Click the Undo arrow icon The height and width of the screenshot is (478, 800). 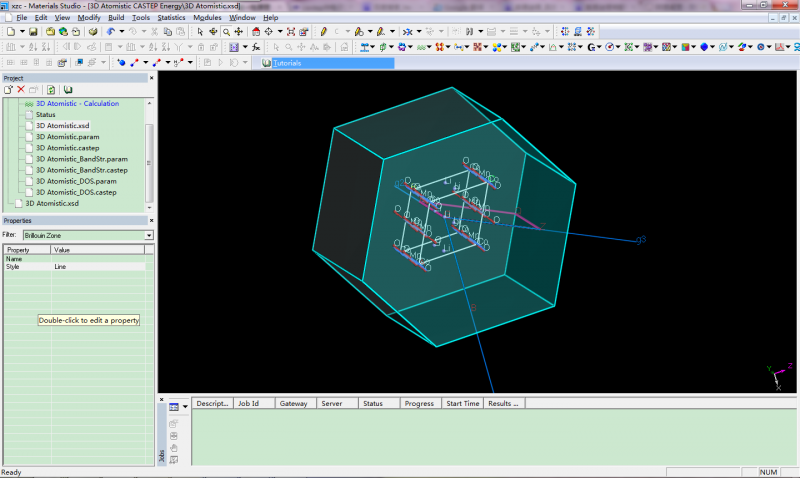[109, 32]
